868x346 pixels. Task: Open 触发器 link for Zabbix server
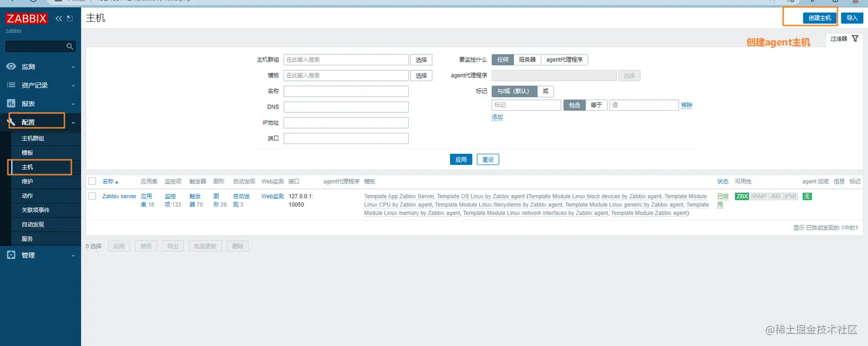195,200
